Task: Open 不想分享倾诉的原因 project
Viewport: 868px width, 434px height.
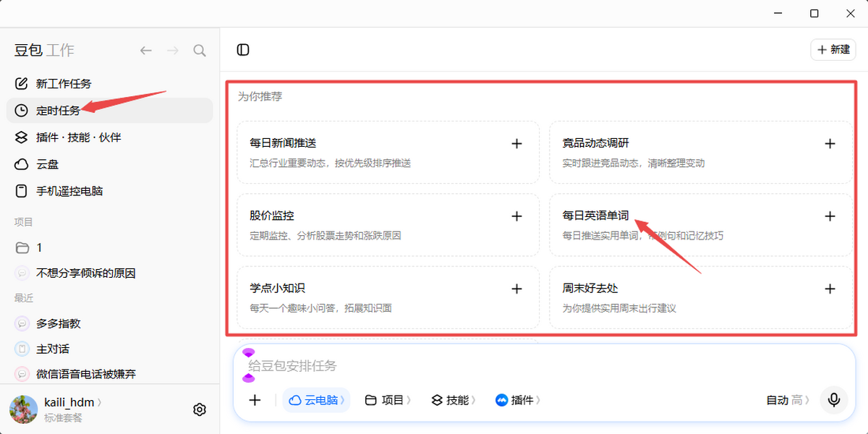Action: 110,273
